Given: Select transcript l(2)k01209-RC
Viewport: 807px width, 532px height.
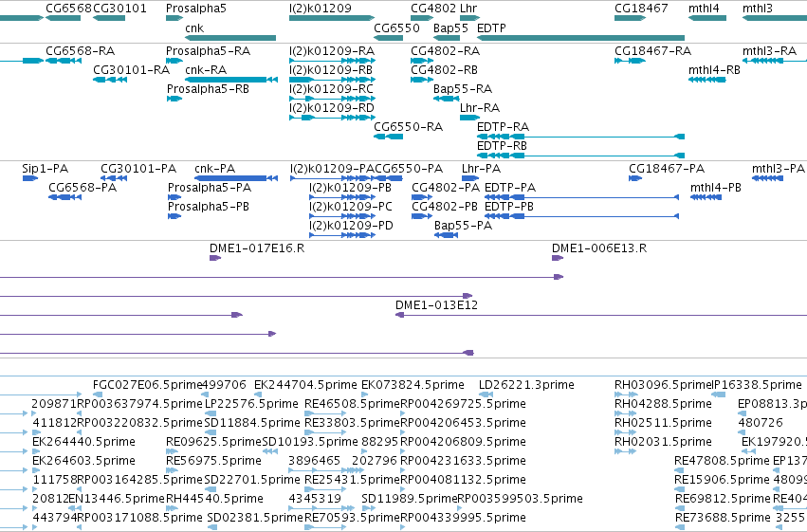Looking at the screenshot, I should (333, 99).
